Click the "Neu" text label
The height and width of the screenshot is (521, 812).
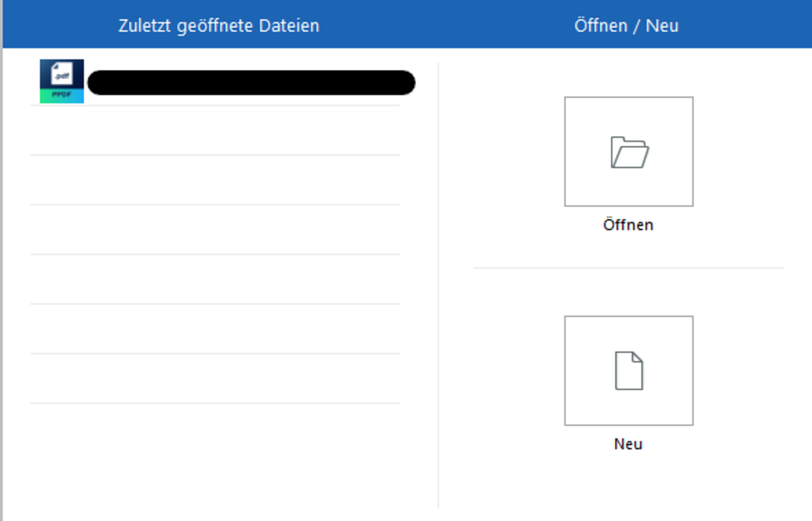[628, 444]
